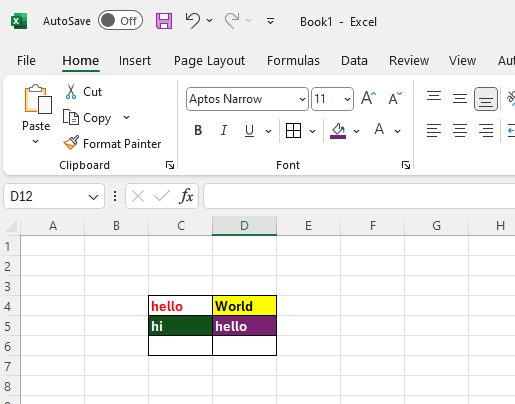
Task: Toggle Bold formatting
Action: (x=198, y=130)
